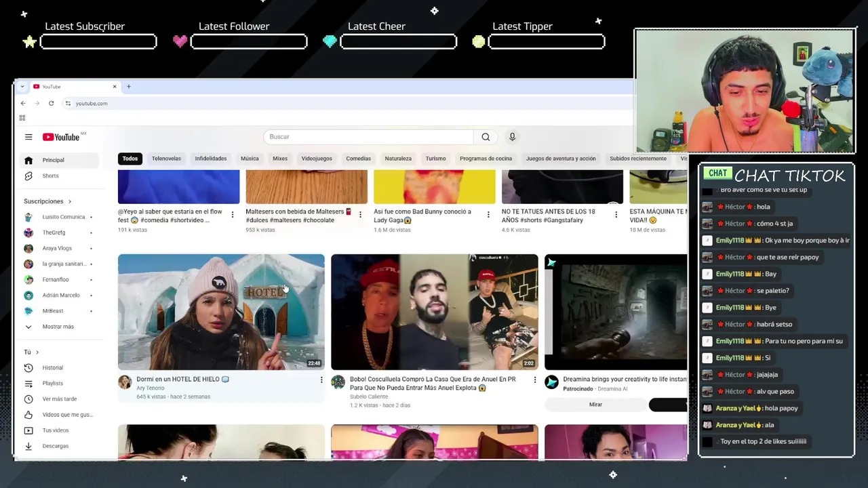
Task: Open Principal in the sidebar
Action: coord(60,160)
